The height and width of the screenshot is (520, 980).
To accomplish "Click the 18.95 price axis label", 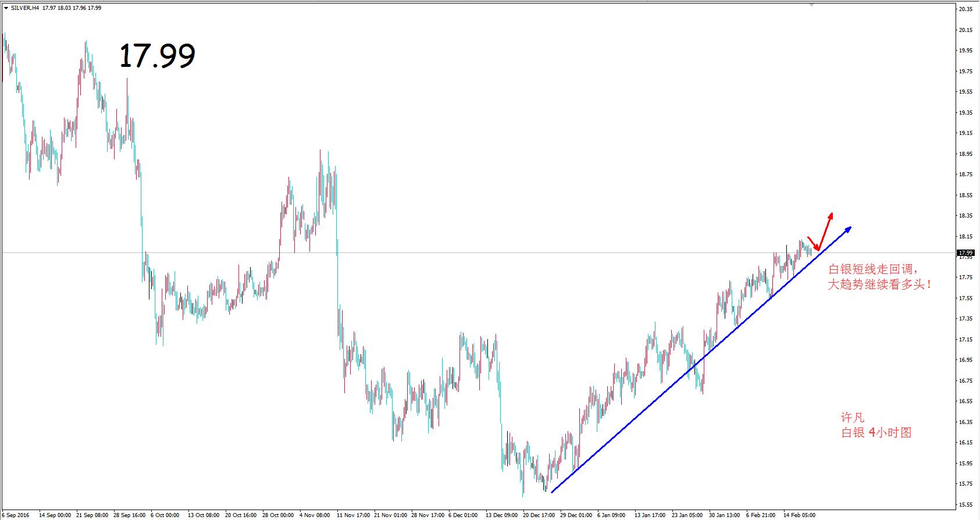I will pos(966,154).
